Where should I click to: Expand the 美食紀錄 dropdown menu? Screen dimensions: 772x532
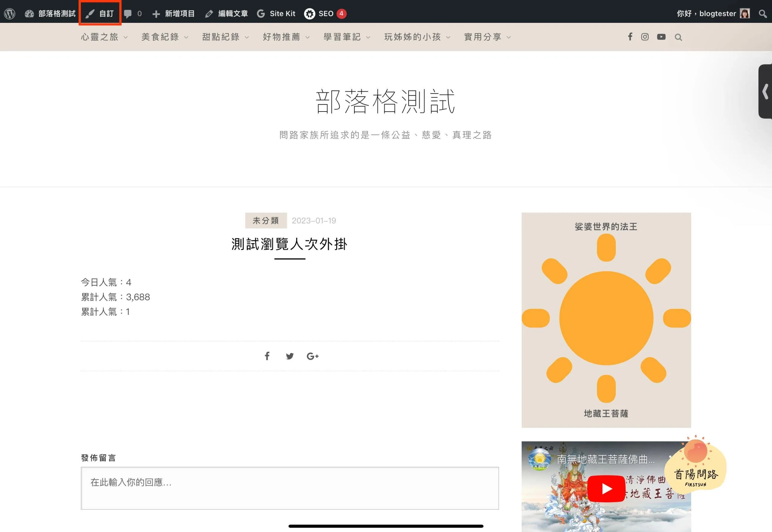(165, 37)
